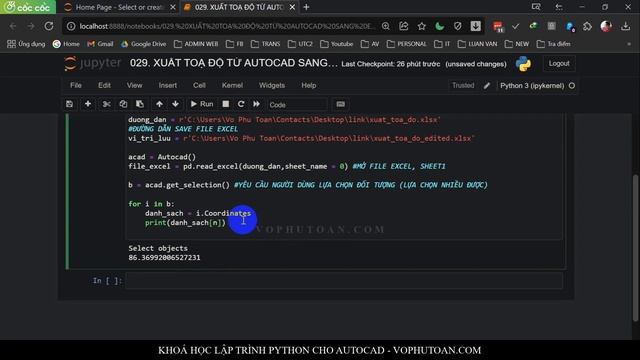The width and height of the screenshot is (640, 360).
Task: Restart the kernel with the circular arrow icon
Action: [241, 104]
